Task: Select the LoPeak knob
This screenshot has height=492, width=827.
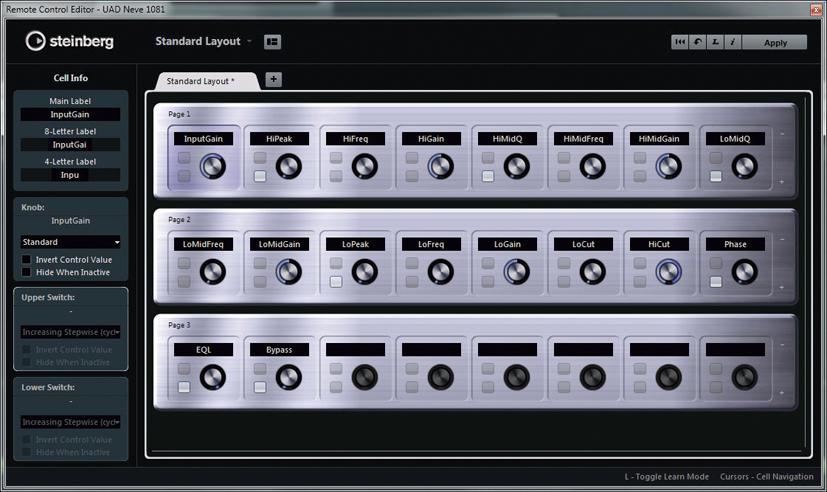Action: click(364, 272)
